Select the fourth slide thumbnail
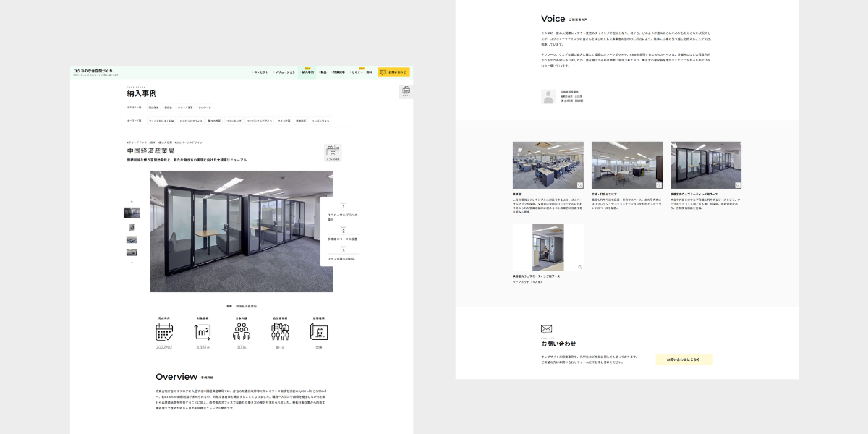868x434 pixels. [x=132, y=252]
